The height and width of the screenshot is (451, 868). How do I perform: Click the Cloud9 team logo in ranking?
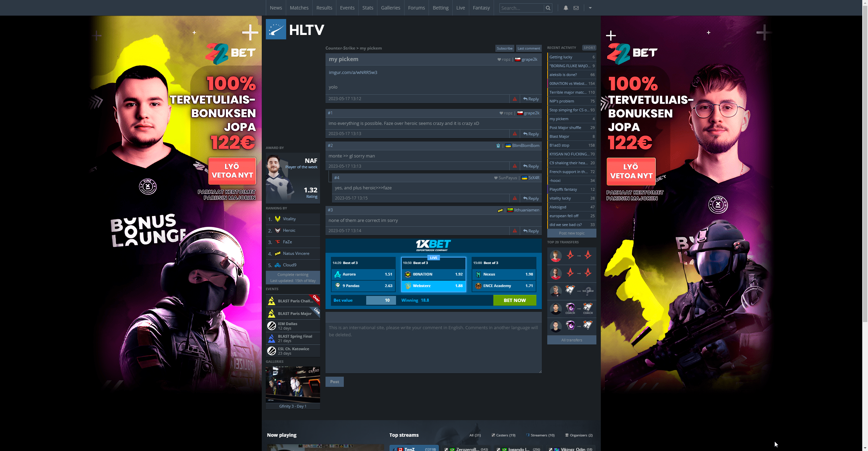coord(278,265)
